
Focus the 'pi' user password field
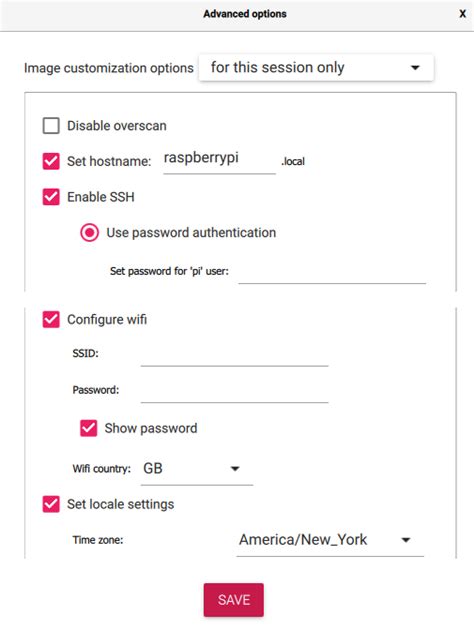[x=332, y=272]
